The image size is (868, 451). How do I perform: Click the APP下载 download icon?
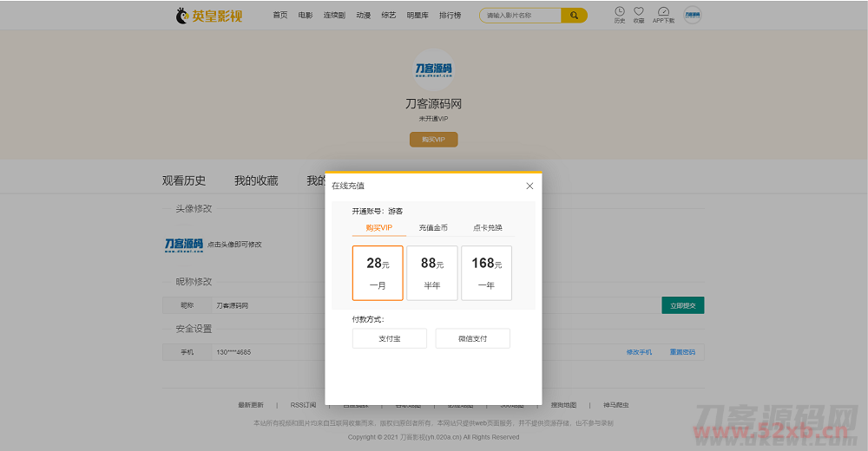click(x=663, y=12)
